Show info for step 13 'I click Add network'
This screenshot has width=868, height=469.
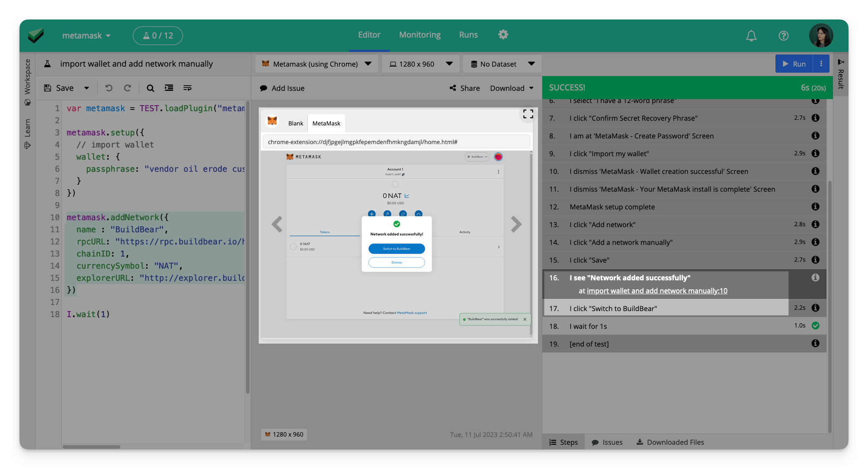[815, 224]
